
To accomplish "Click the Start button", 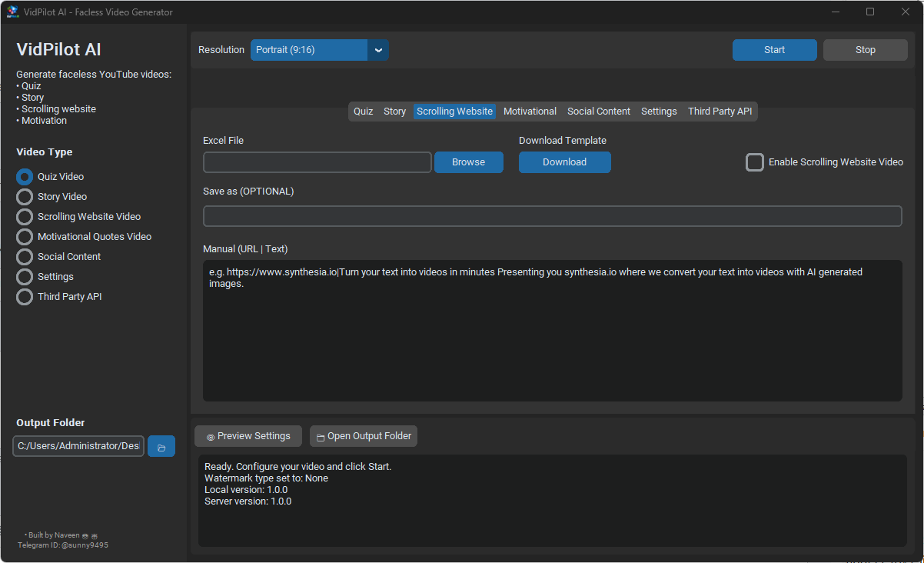I will point(774,49).
